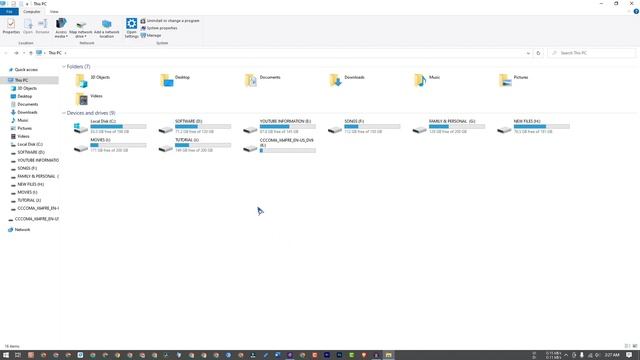Switch to the Computer ribbon tab

[31, 11]
